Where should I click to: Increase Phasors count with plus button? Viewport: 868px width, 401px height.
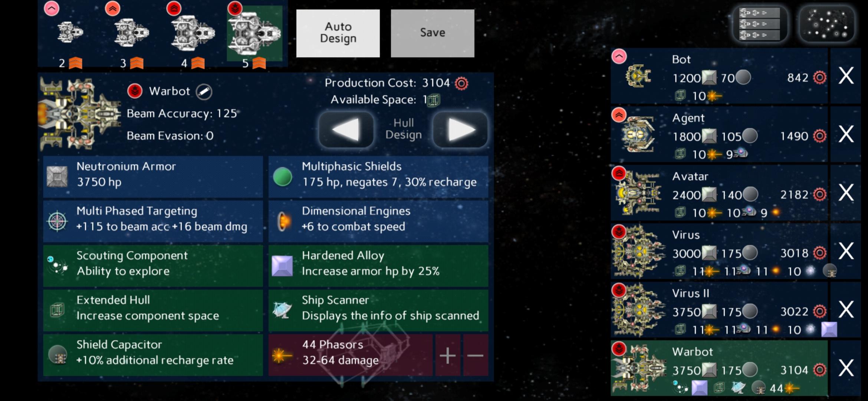click(448, 355)
